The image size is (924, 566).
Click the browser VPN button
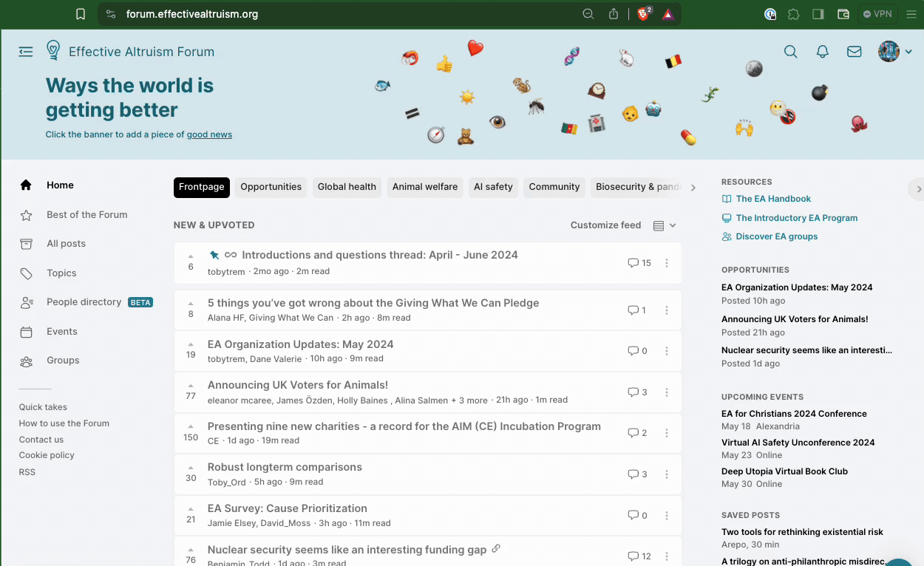877,14
